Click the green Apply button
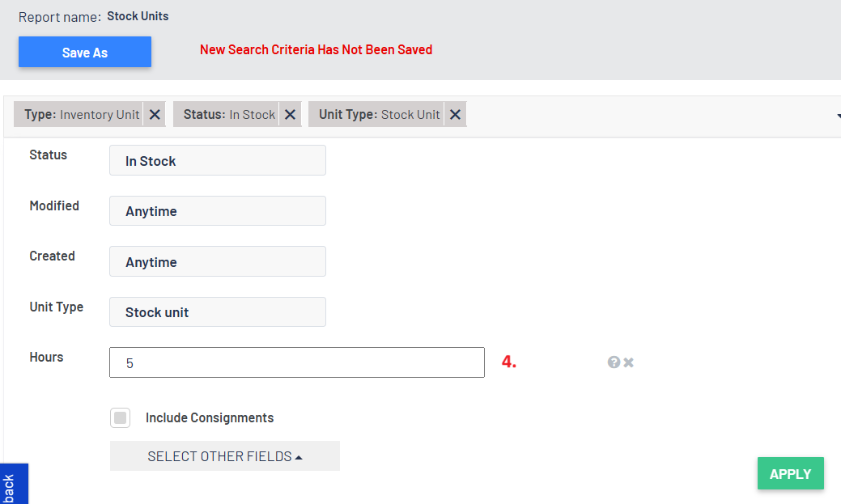Image resolution: width=841 pixels, height=504 pixels. click(790, 474)
